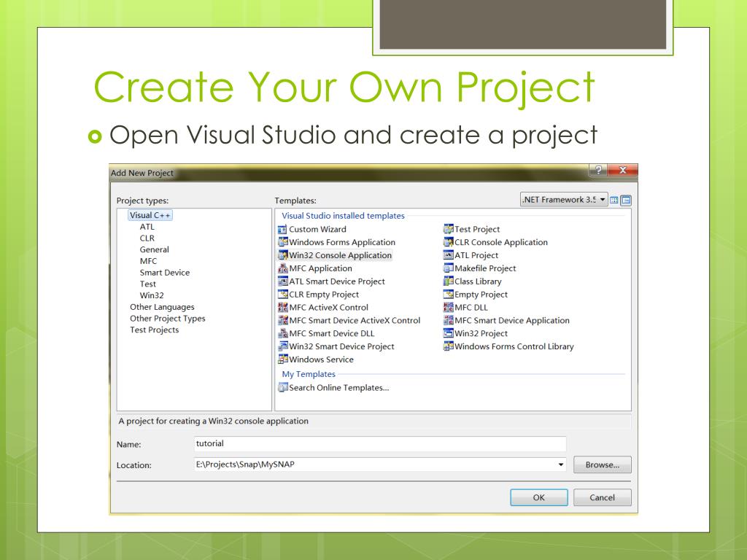The image size is (747, 560).
Task: Click the CLR Console Application icon
Action: [x=449, y=242]
